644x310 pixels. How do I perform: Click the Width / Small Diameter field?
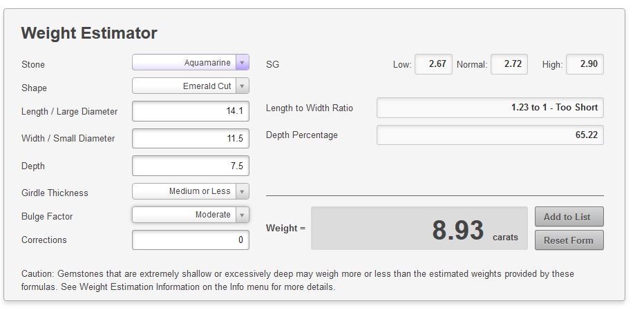(x=191, y=138)
